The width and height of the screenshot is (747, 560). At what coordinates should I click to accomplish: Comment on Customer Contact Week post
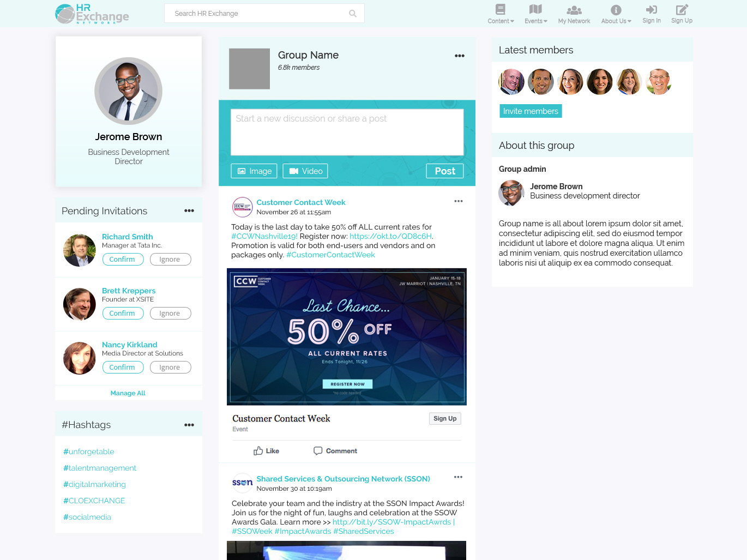pyautogui.click(x=335, y=451)
